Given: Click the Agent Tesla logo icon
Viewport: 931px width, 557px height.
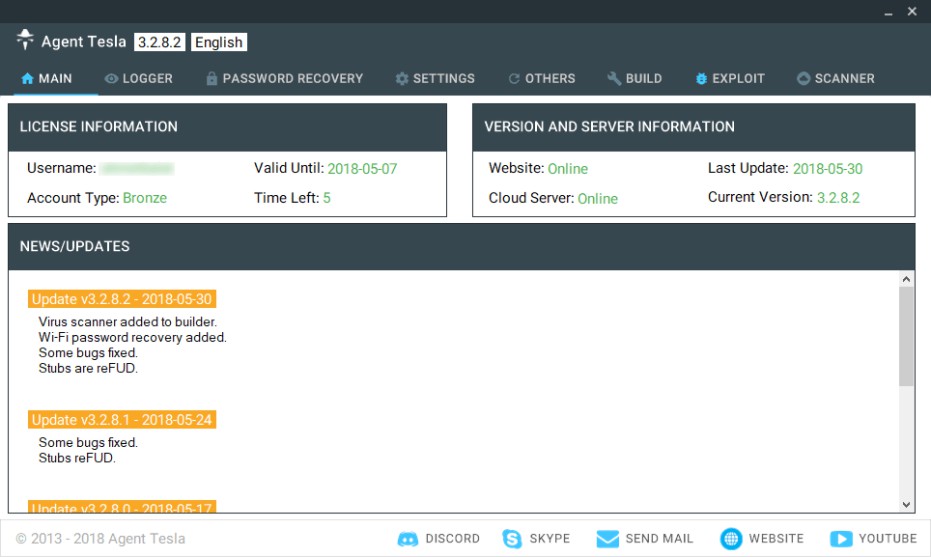Looking at the screenshot, I should pyautogui.click(x=25, y=40).
